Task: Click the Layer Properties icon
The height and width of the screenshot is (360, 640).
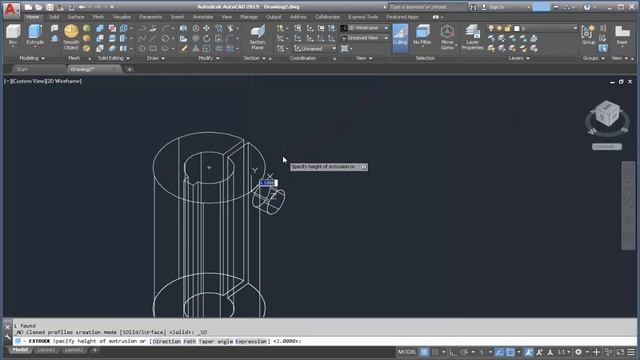Action: click(472, 37)
